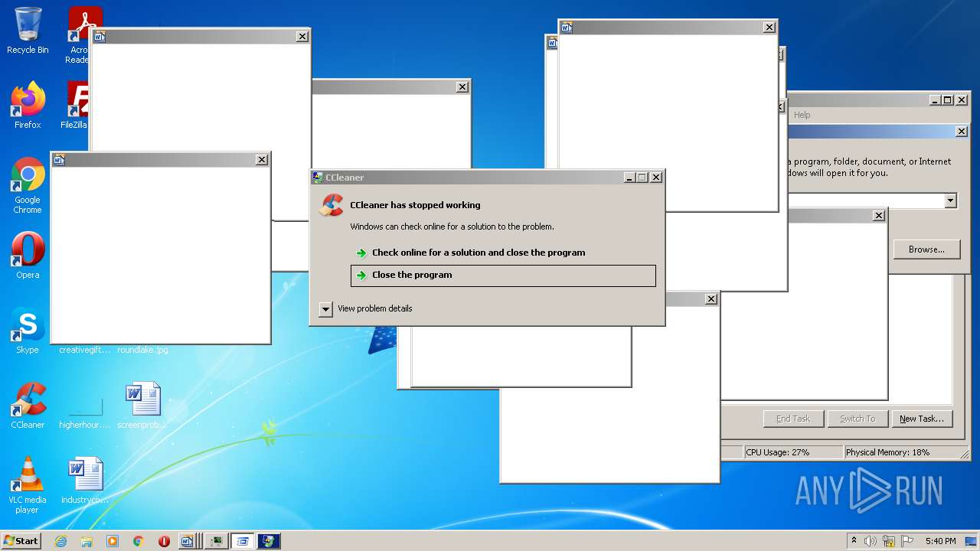Close the untitled window behind CCleaner dialog
The image size is (980, 551).
(462, 87)
